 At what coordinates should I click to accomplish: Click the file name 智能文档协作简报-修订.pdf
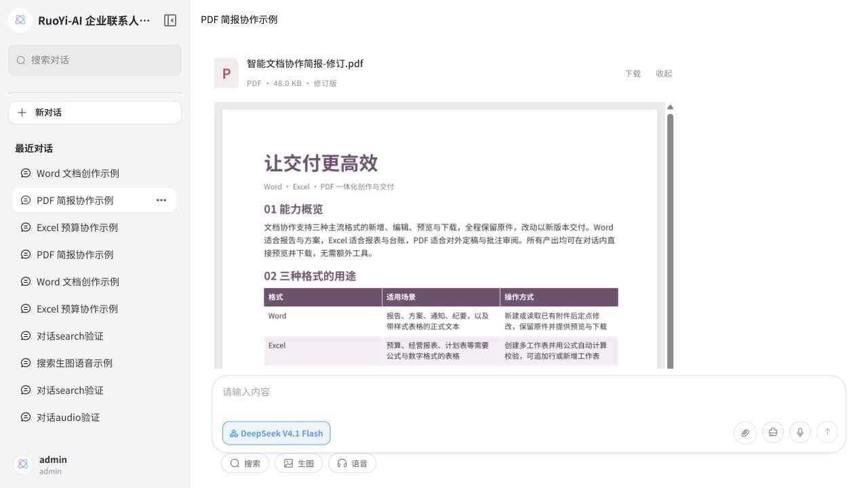[x=305, y=64]
